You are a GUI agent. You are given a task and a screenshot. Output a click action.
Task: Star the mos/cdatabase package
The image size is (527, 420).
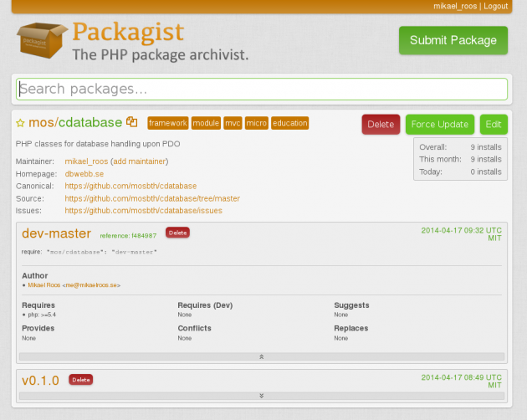pos(20,123)
